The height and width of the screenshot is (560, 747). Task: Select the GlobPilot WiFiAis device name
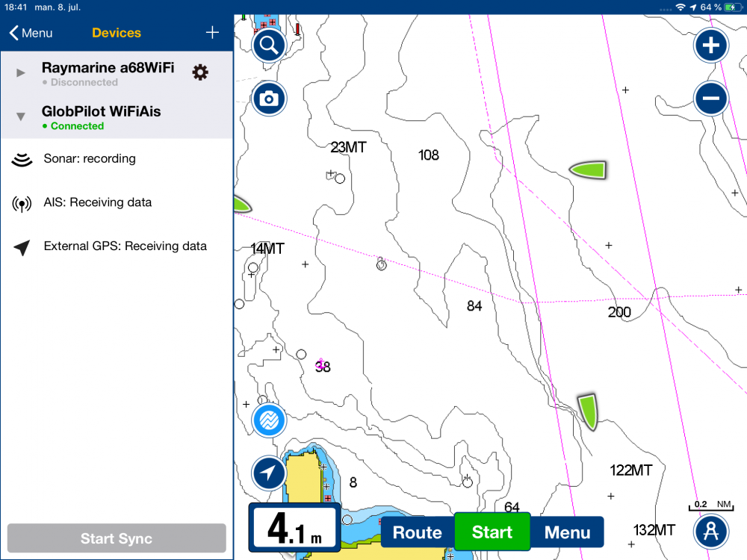click(x=101, y=111)
